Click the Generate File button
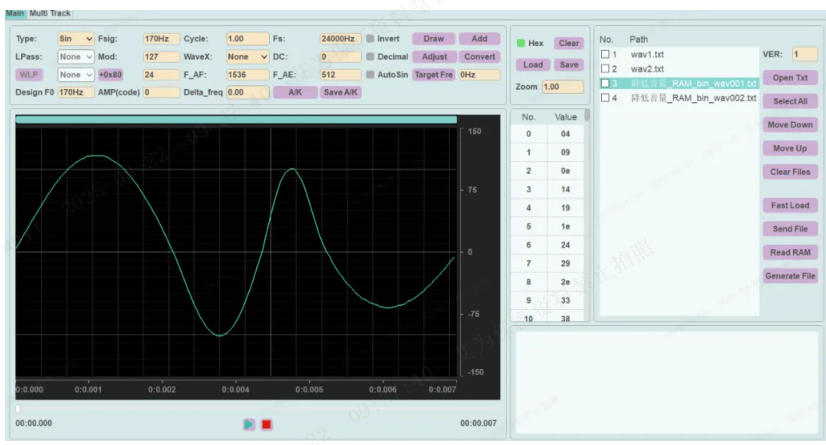Image resolution: width=826 pixels, height=445 pixels. (x=790, y=276)
